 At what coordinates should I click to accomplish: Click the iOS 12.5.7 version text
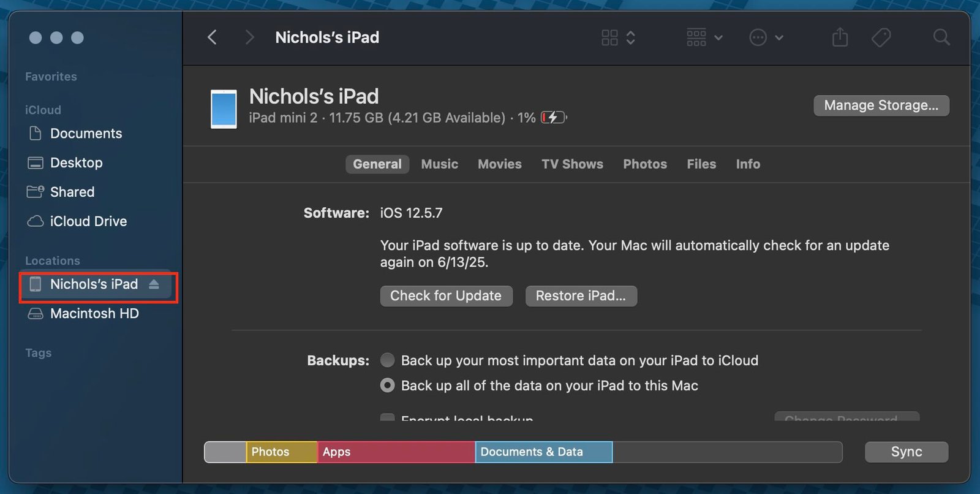point(411,213)
